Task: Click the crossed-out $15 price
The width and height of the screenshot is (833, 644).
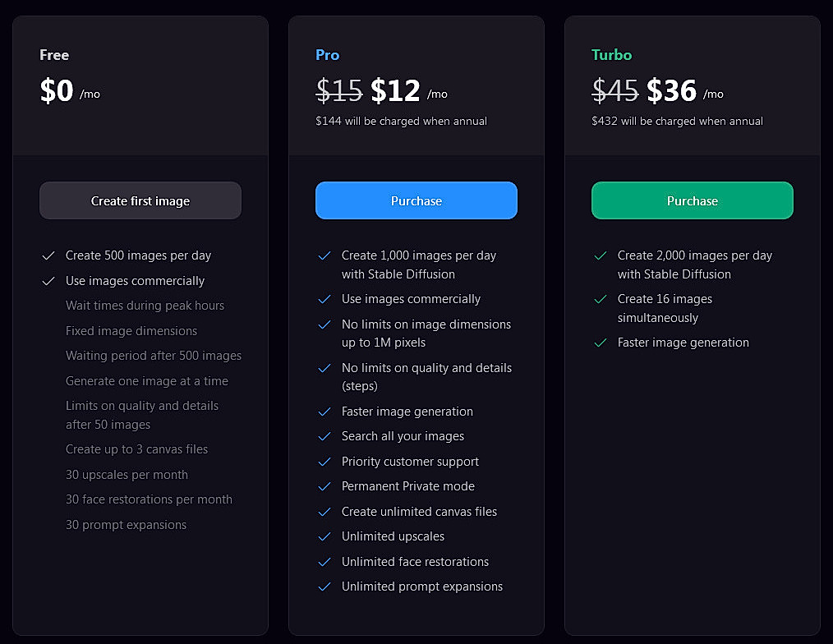Action: coord(338,91)
